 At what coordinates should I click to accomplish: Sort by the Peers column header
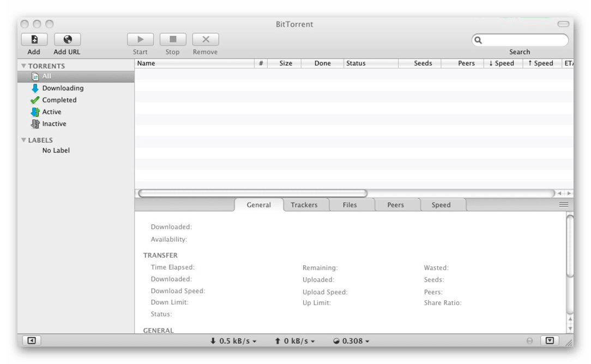(x=462, y=63)
